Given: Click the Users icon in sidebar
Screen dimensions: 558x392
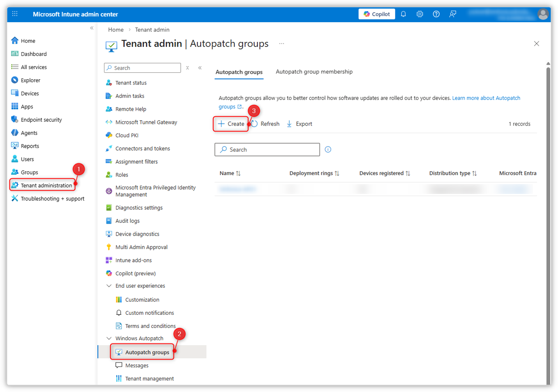Looking at the screenshot, I should pos(15,159).
